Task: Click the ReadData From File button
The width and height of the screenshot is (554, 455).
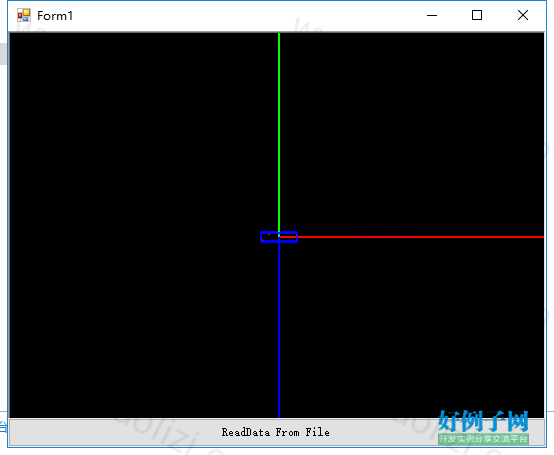Action: click(277, 432)
